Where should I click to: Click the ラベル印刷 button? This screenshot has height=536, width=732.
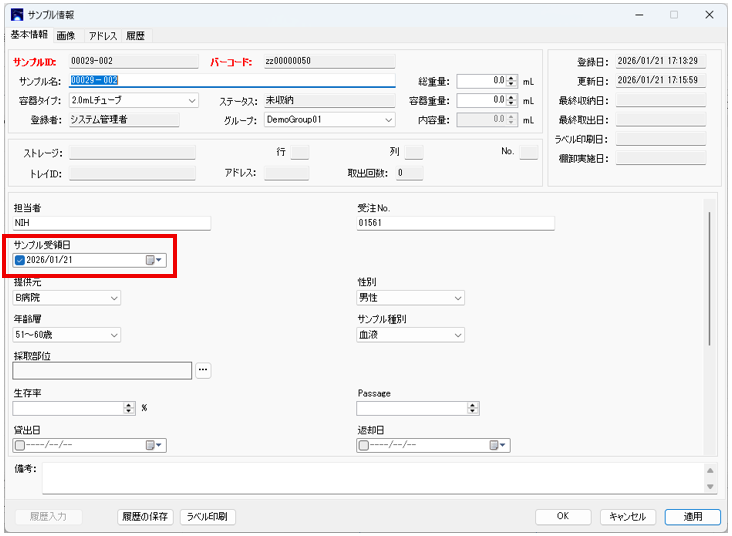coord(207,517)
